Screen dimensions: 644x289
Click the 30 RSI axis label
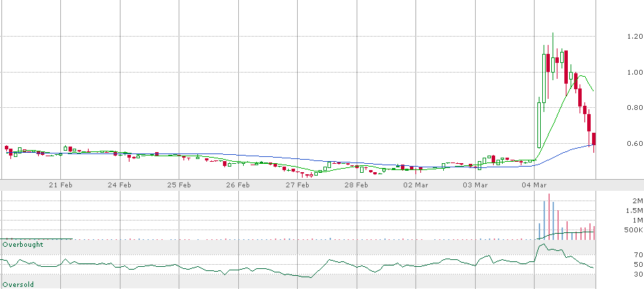coord(638,274)
